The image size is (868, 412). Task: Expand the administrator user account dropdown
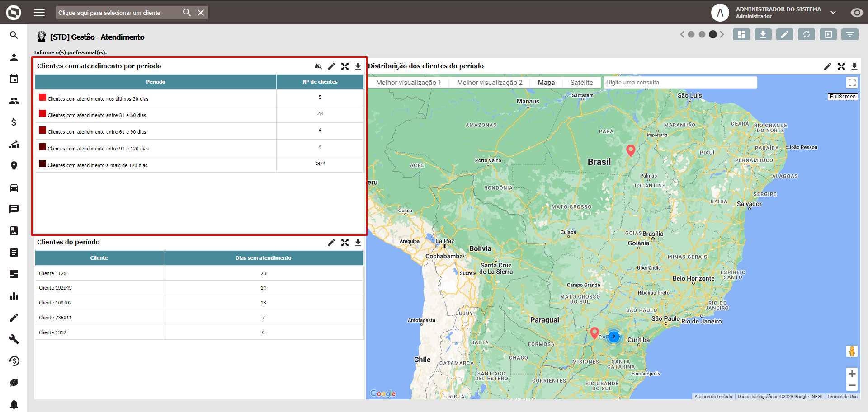(x=833, y=13)
